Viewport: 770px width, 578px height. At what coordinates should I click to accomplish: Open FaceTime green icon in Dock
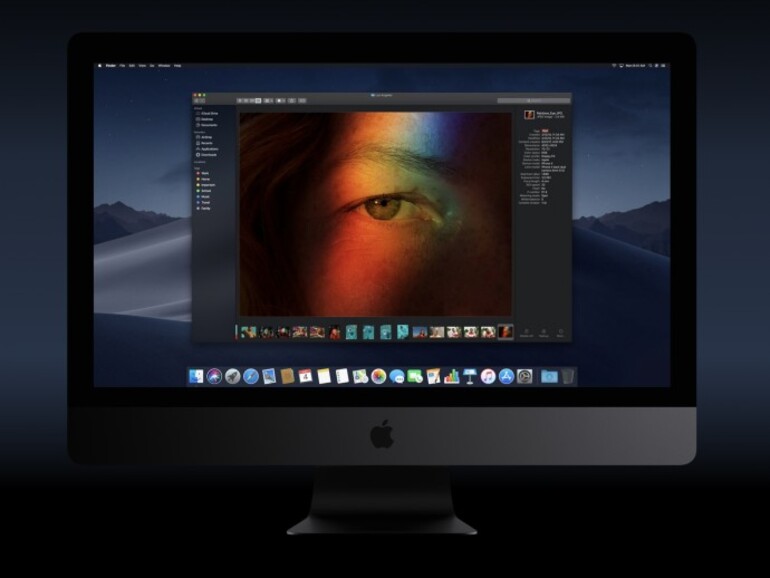415,377
